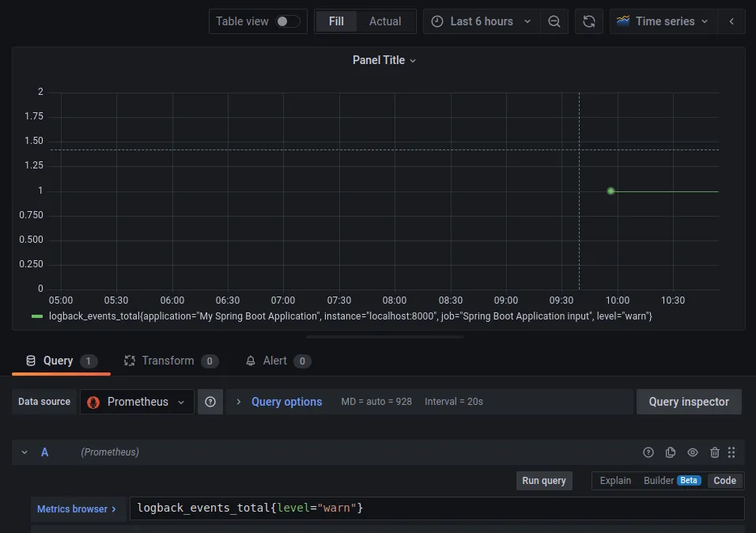Click the panel resize divider handle
Viewport: 756px width, 533px height.
pyautogui.click(x=385, y=337)
